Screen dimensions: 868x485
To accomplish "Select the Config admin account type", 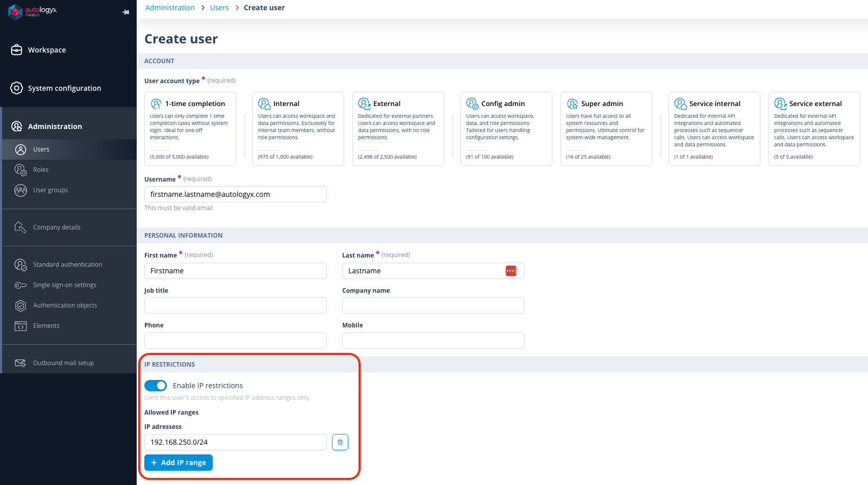I will click(x=506, y=129).
